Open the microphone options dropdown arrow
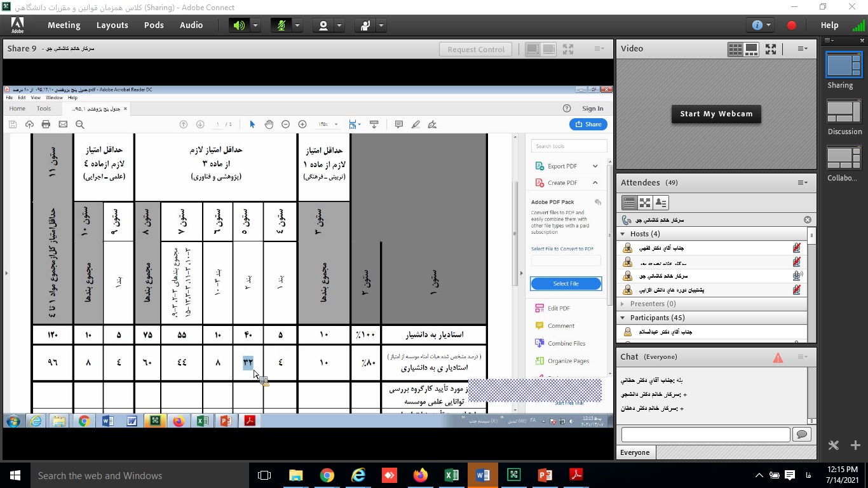The height and width of the screenshot is (488, 868). 297,25
